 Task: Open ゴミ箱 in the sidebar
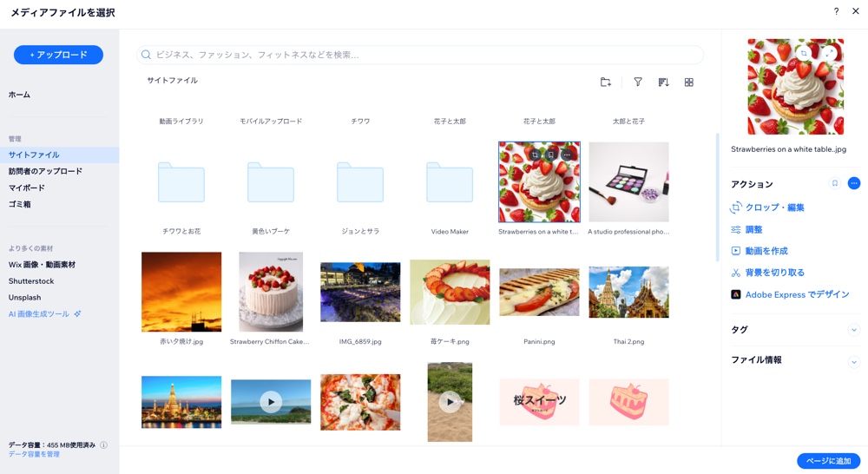coord(19,204)
